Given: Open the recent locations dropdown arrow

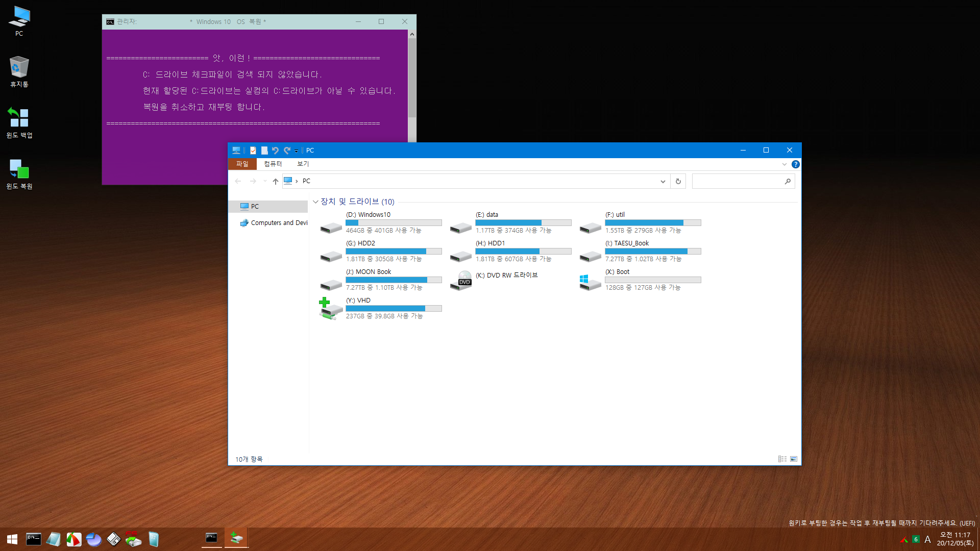Looking at the screenshot, I should pos(265,181).
